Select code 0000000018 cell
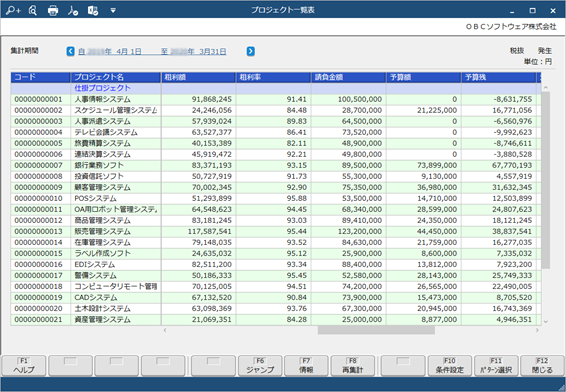This screenshot has height=392, width=566. click(x=40, y=286)
